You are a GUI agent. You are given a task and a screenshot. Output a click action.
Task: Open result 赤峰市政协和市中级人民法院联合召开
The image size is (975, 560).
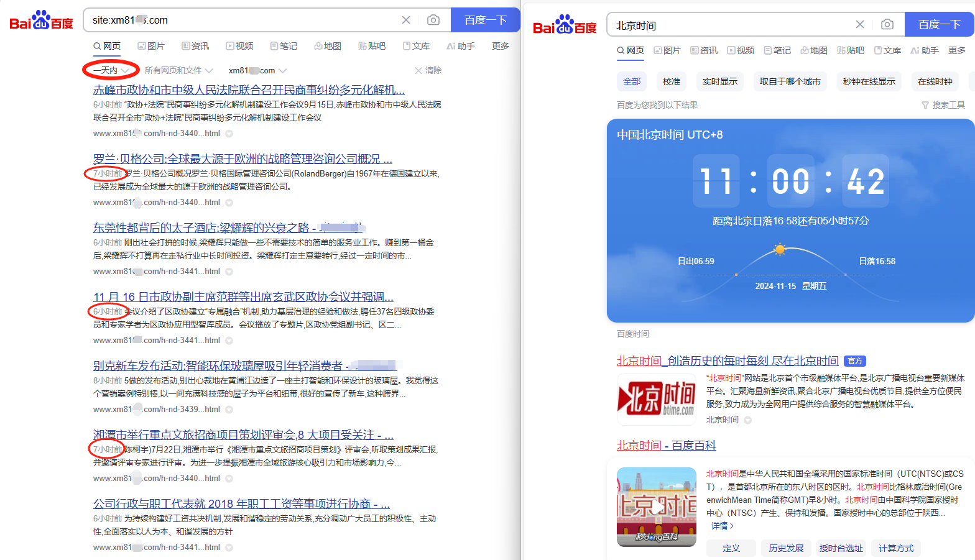(x=249, y=90)
